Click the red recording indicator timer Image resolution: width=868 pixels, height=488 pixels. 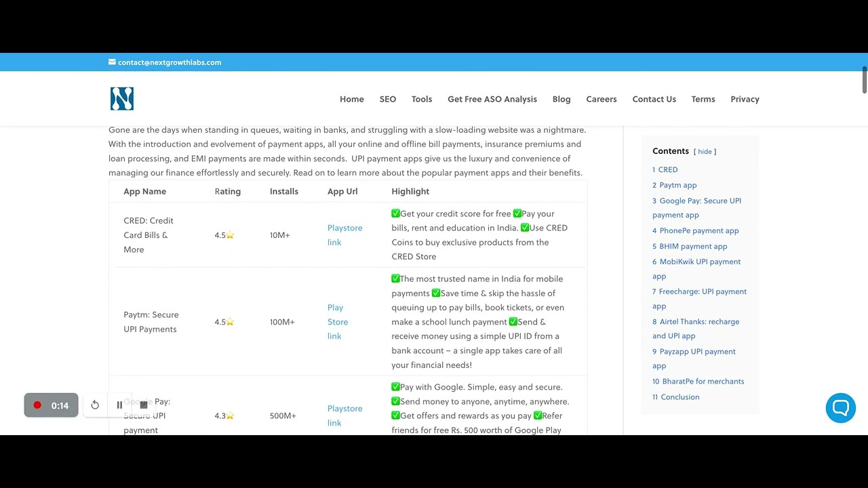tap(52, 405)
